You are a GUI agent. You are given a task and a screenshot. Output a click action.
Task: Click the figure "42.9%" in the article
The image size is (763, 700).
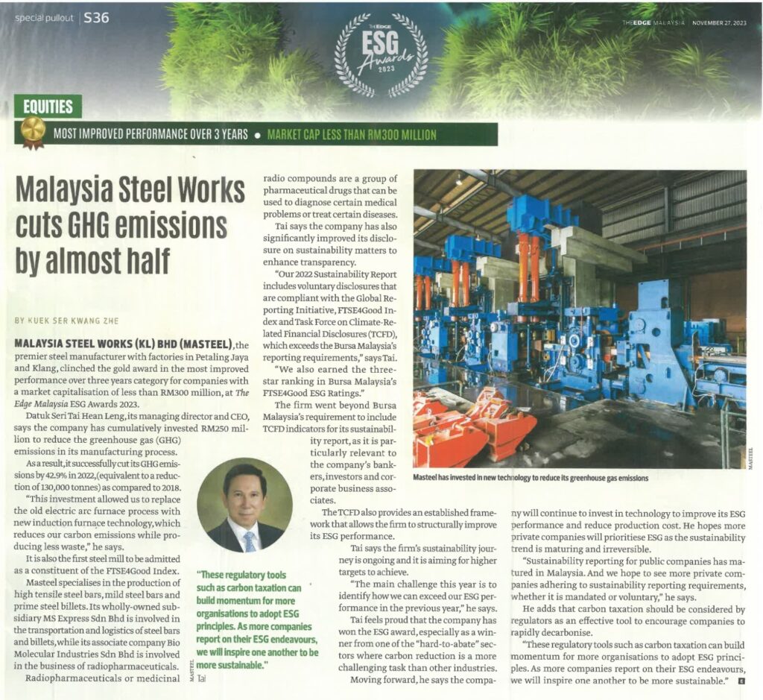[58, 476]
